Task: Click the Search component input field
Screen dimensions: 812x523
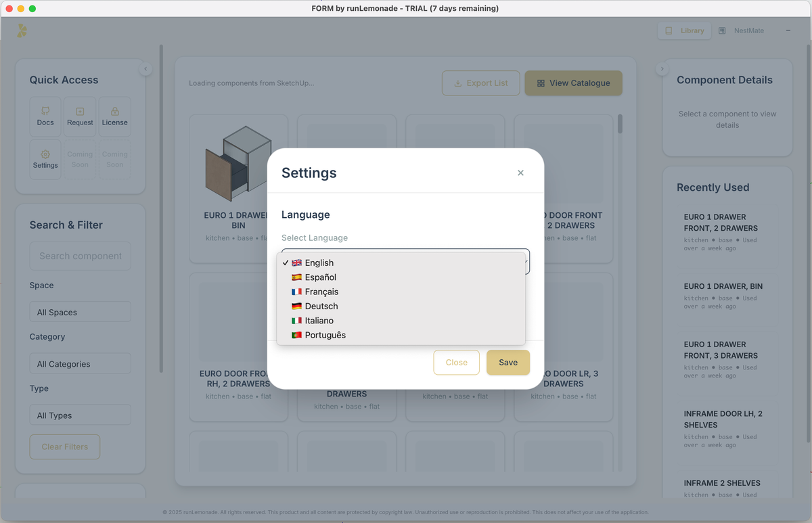Action: tap(80, 256)
